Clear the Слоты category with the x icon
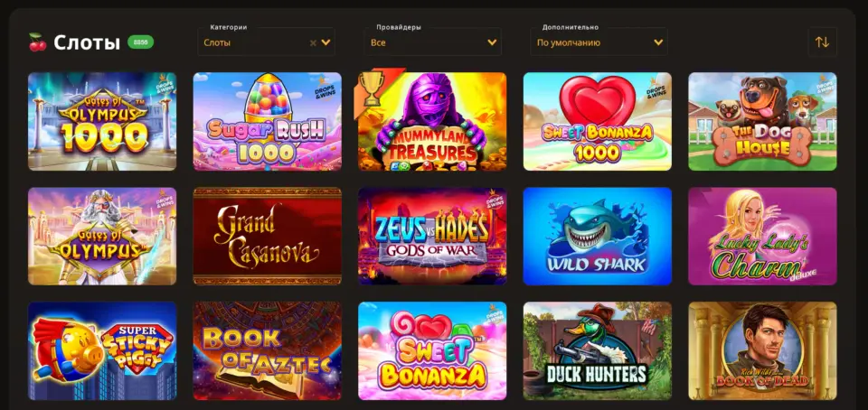 pyautogui.click(x=313, y=42)
